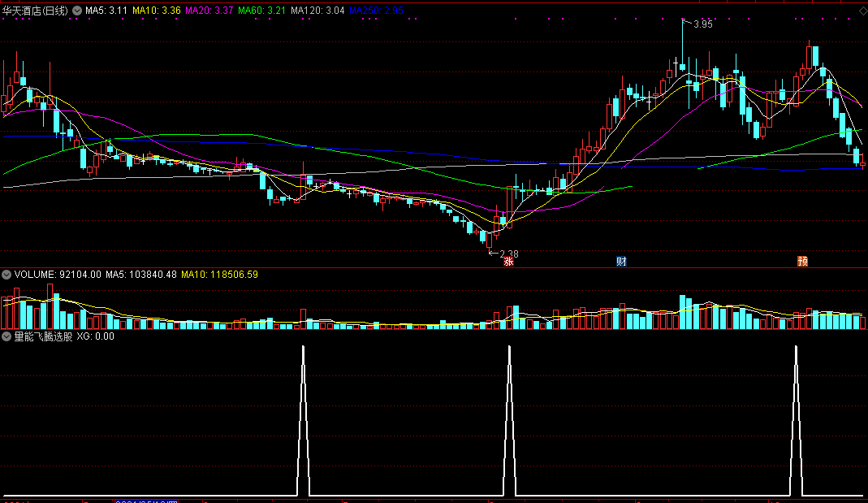Click the 3.95 high price annotation

(x=702, y=24)
